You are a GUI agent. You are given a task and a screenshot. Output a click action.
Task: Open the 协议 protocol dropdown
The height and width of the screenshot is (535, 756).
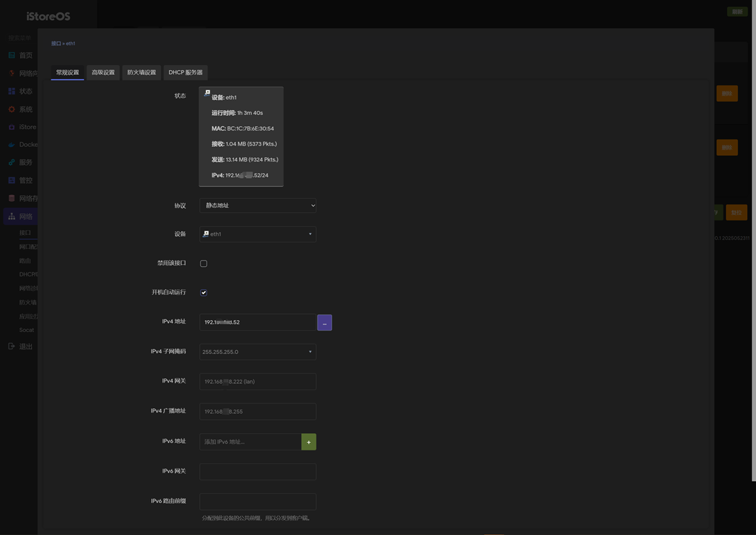click(257, 206)
